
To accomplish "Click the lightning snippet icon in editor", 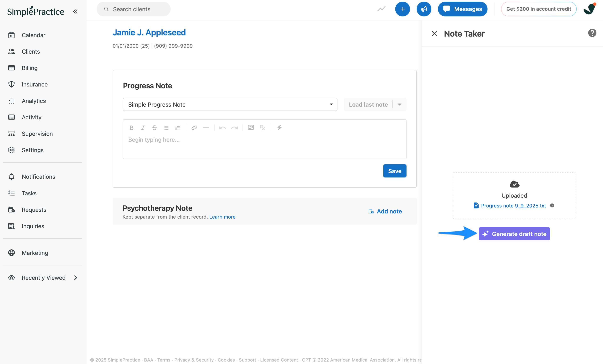I will click(x=280, y=127).
